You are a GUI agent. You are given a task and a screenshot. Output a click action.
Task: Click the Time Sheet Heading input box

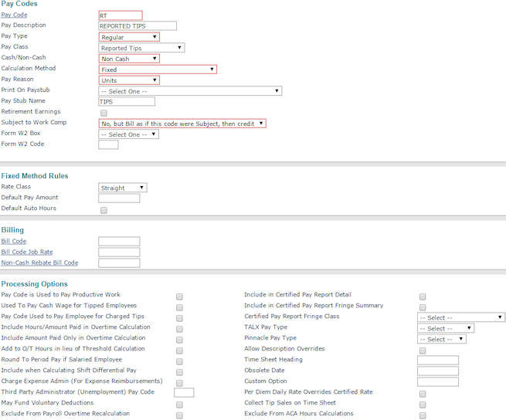click(437, 361)
